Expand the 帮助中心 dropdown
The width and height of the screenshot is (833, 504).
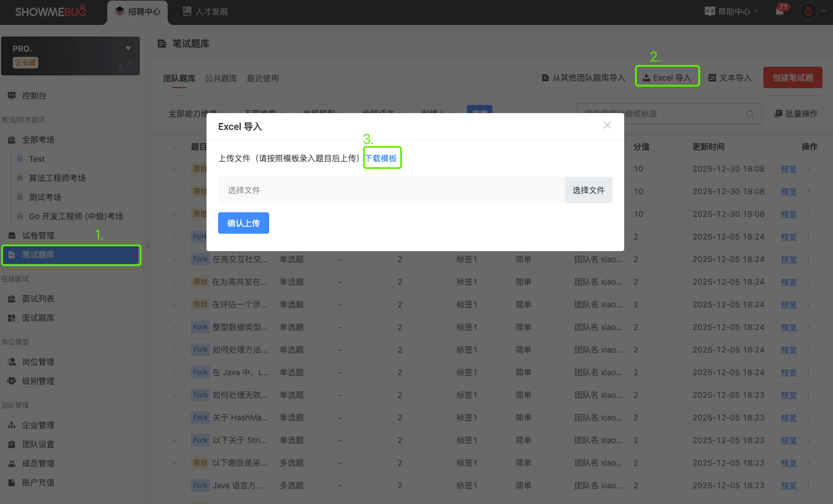point(731,12)
